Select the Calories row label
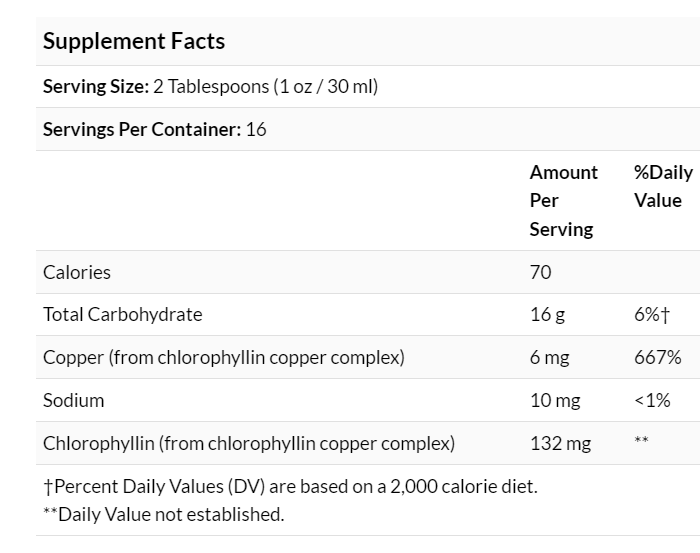This screenshot has width=700, height=553. 77,272
